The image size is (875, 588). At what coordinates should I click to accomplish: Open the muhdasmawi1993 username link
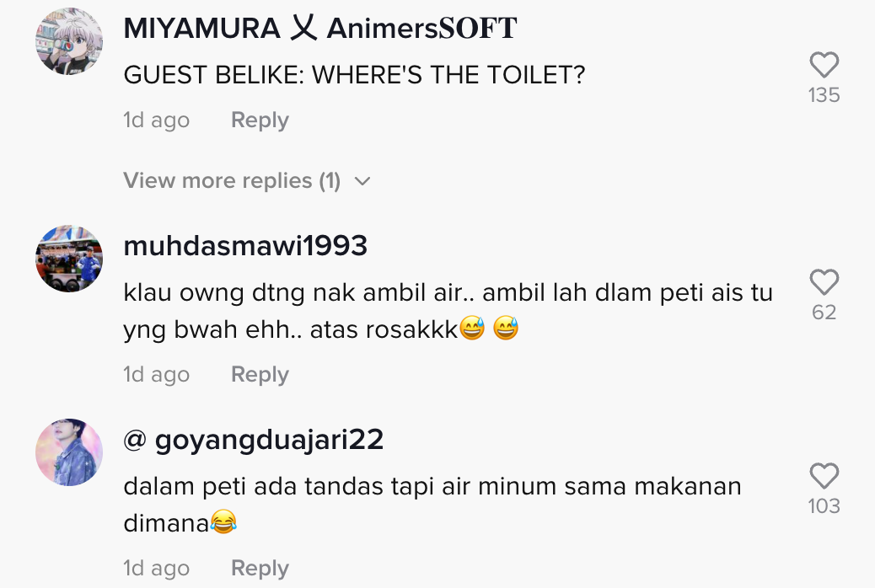point(245,245)
